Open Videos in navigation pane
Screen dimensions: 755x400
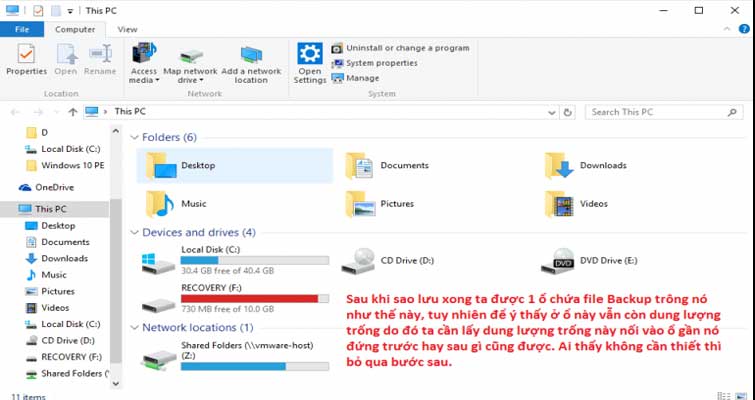coord(48,308)
